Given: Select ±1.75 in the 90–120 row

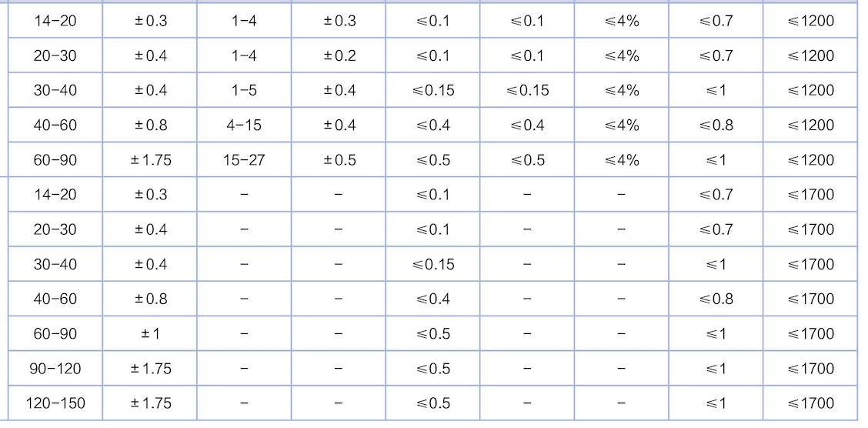Looking at the screenshot, I should [150, 369].
